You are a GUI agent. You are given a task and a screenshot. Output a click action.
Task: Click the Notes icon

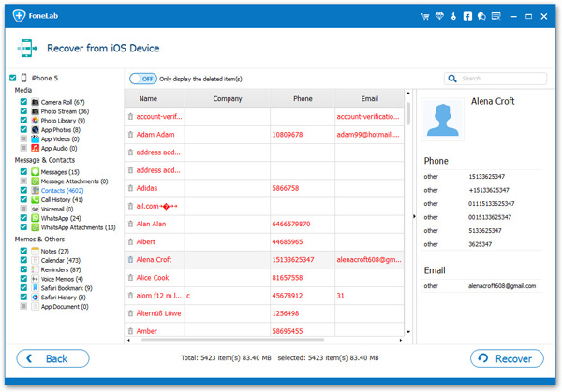coord(36,251)
